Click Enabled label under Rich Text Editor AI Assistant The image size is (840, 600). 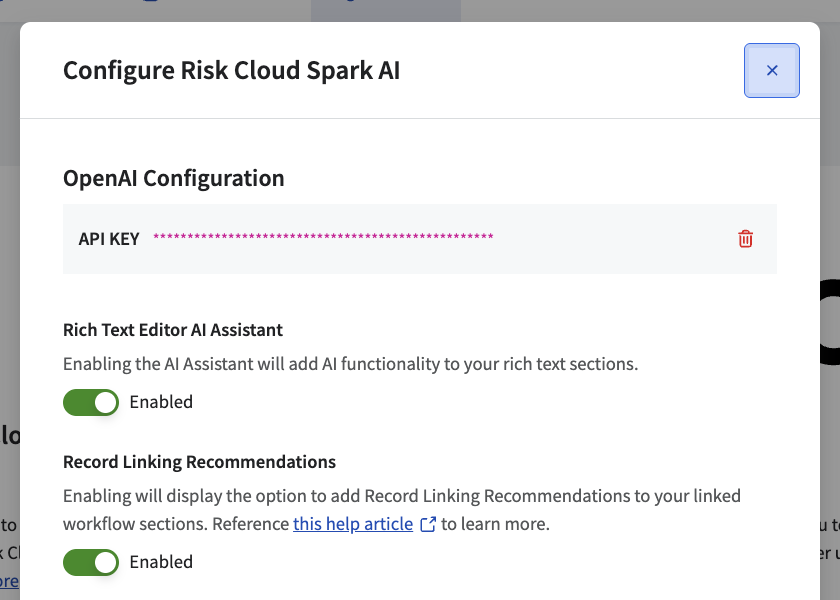pos(161,402)
